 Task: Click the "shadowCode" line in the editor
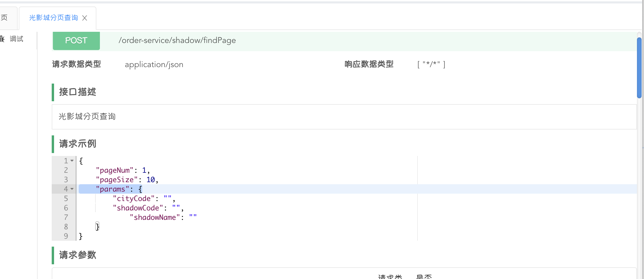[148, 208]
